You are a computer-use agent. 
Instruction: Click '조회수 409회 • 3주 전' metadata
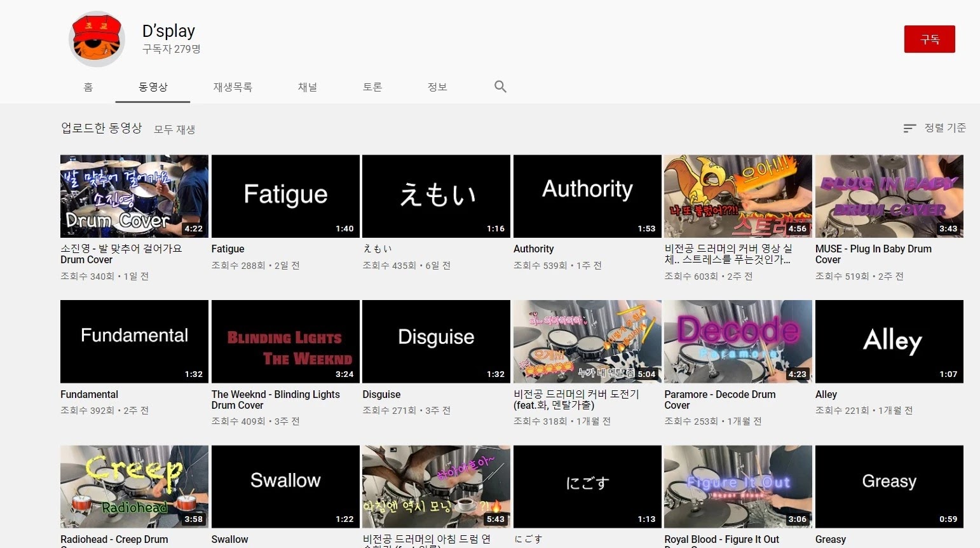click(255, 421)
